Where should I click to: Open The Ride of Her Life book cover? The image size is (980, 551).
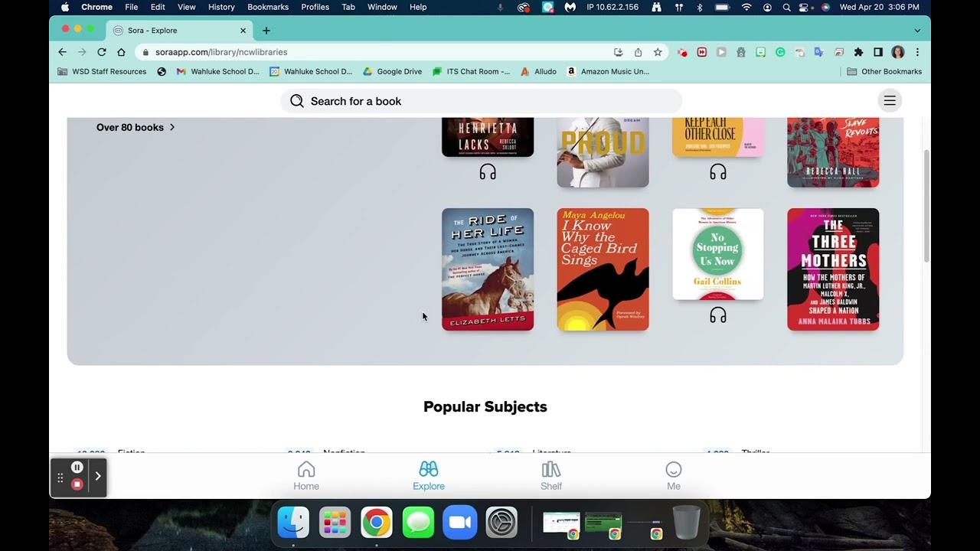point(488,269)
